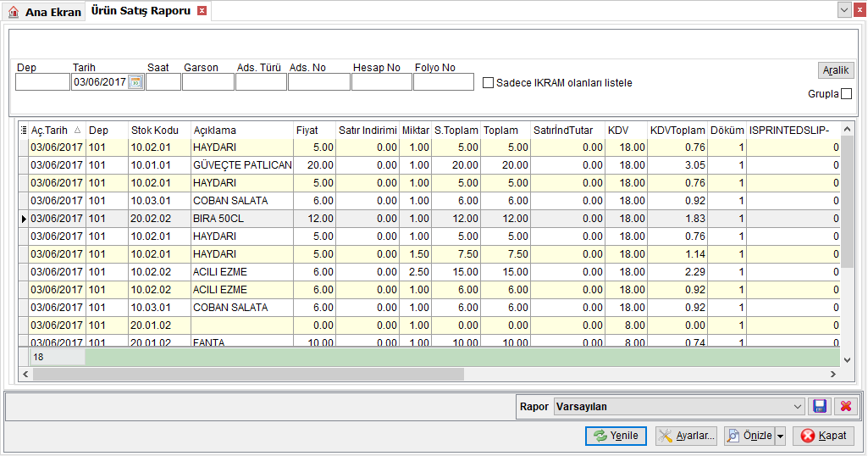
Task: Click the Folyo No input field
Action: click(444, 82)
